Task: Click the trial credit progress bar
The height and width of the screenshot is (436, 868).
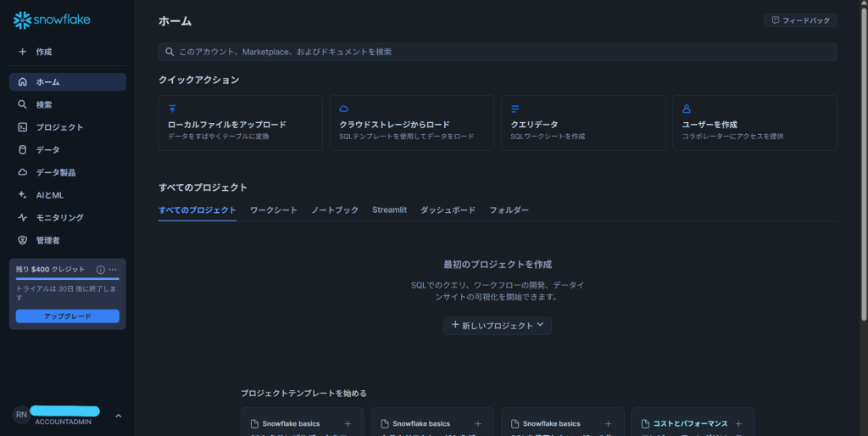Action: tap(68, 279)
